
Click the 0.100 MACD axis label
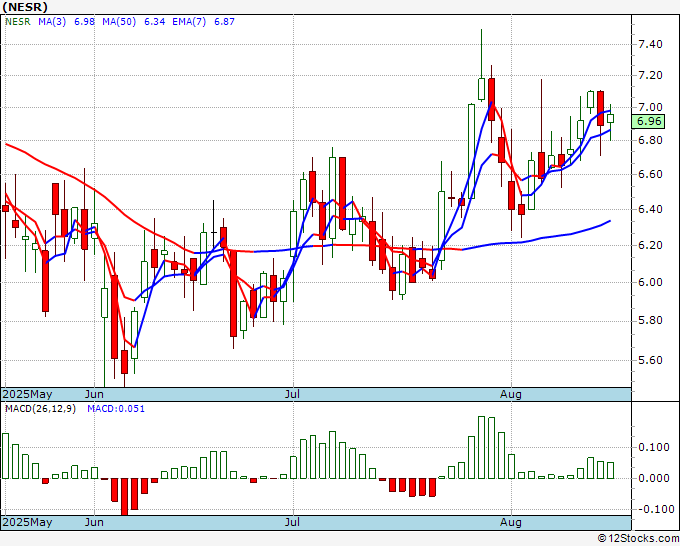[654, 447]
